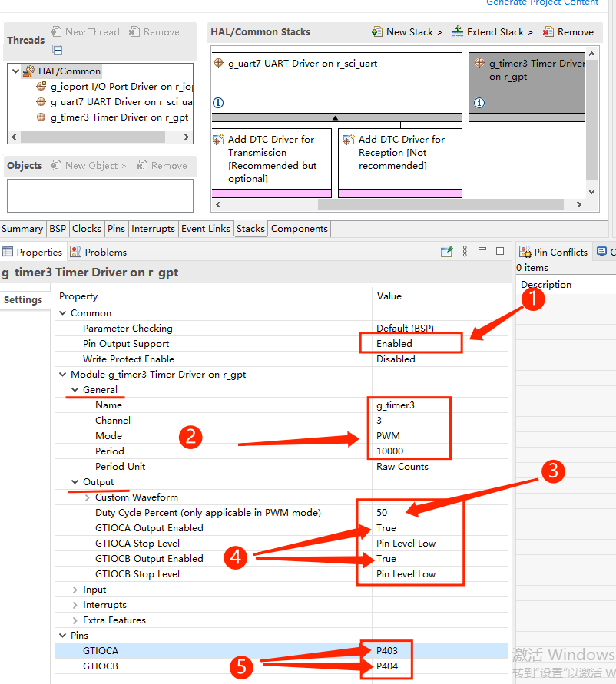Expand the Interrupts property group
Viewport: 616px width, 684px height.
75,605
